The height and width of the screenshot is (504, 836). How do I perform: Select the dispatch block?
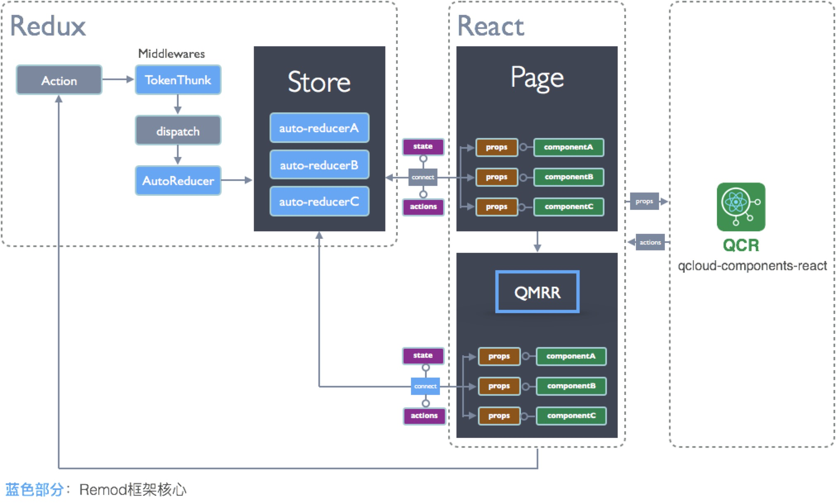point(178,131)
